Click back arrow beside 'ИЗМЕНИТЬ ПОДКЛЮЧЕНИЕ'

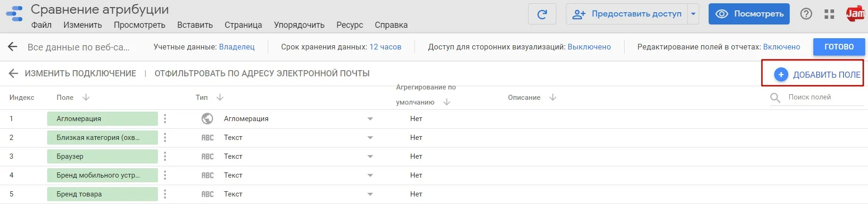pyautogui.click(x=13, y=73)
